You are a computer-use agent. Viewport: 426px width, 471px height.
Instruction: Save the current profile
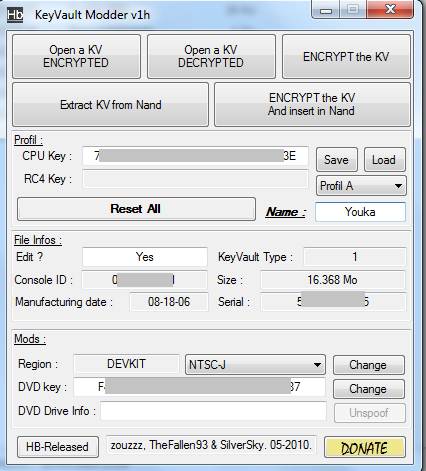tap(337, 160)
